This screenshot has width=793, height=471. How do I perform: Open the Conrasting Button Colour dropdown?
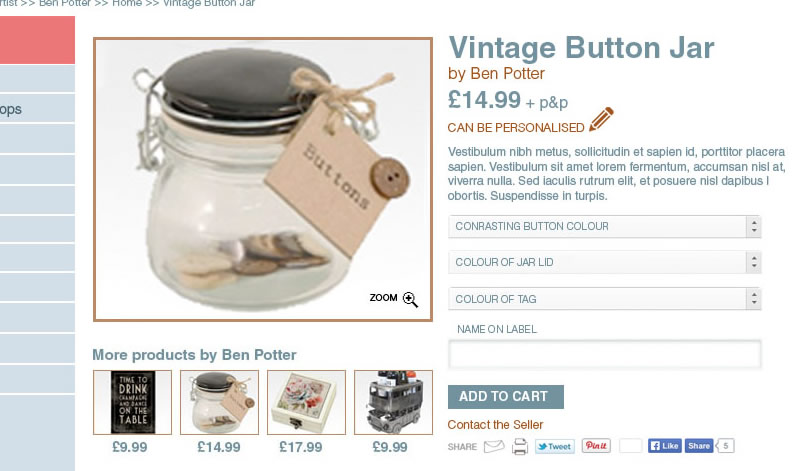tap(604, 227)
